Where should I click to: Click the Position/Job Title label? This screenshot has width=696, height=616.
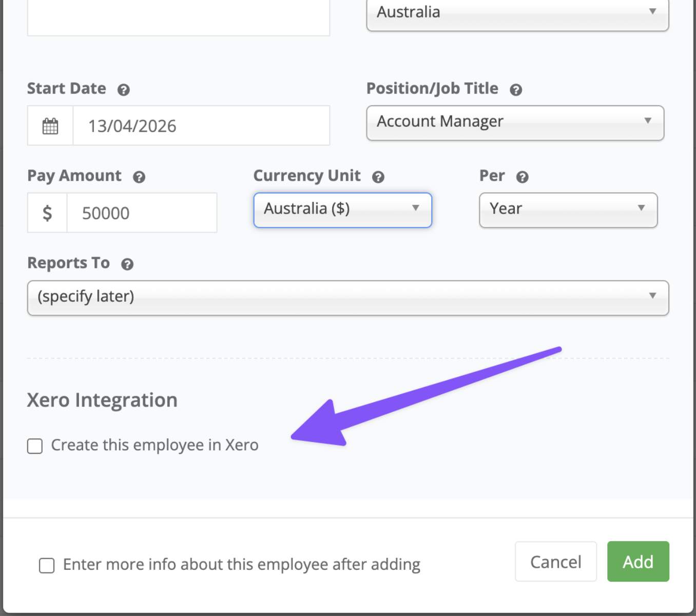click(x=432, y=88)
